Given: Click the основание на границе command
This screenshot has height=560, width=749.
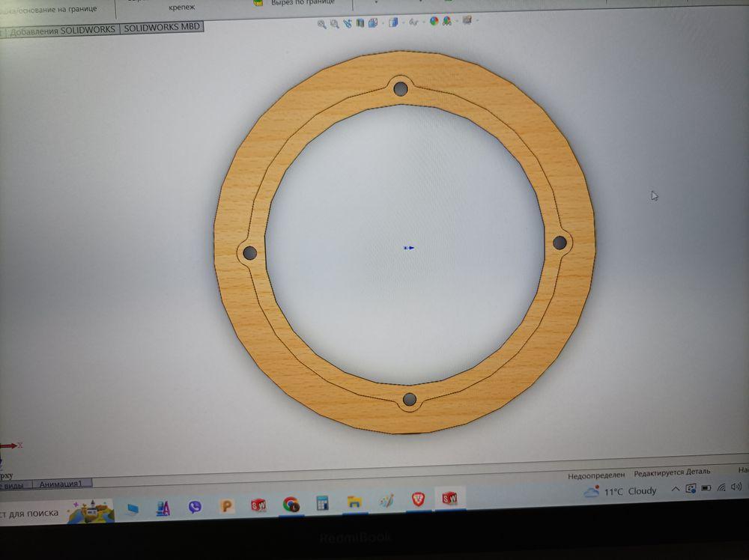Looking at the screenshot, I should (52, 9).
